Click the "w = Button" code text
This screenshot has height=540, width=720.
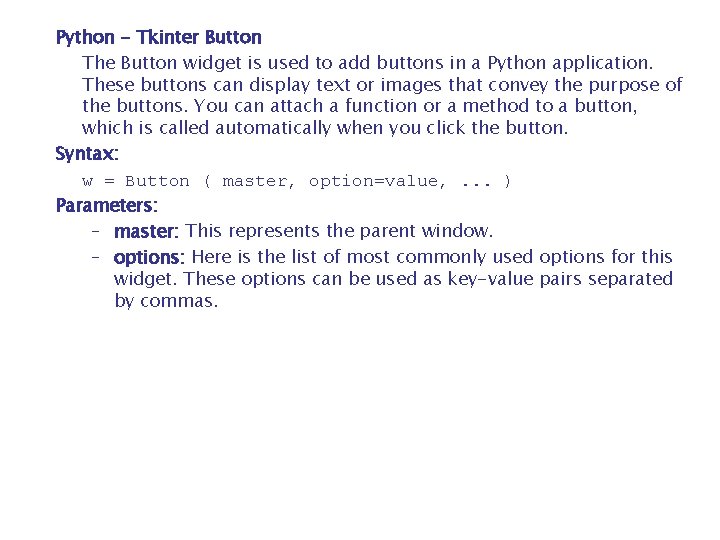[135, 181]
